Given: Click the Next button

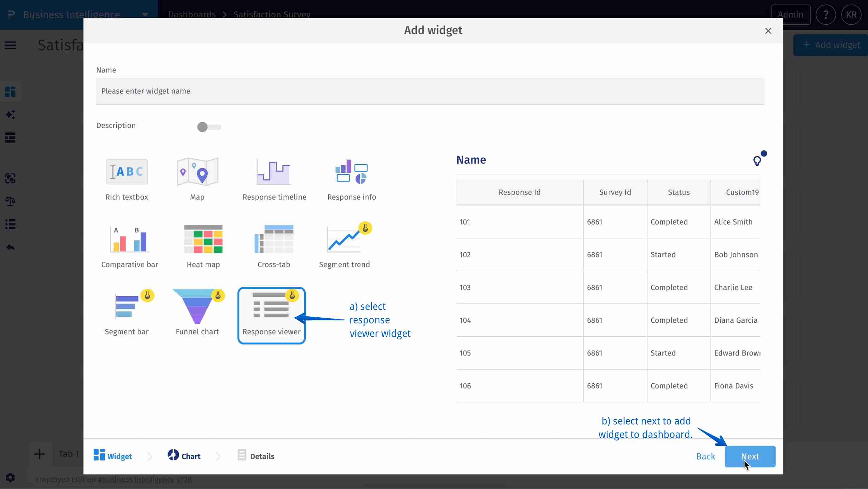Looking at the screenshot, I should click(750, 456).
